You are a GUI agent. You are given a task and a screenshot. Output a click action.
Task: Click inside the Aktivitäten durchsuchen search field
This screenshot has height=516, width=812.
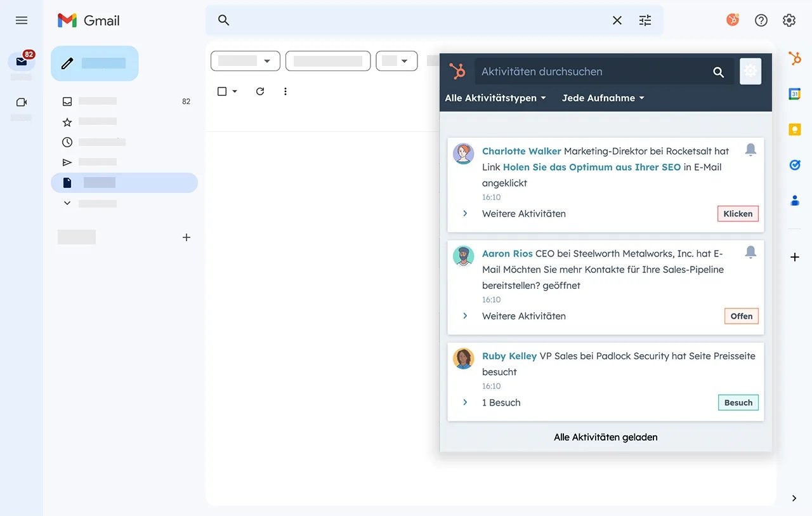tap(590, 71)
